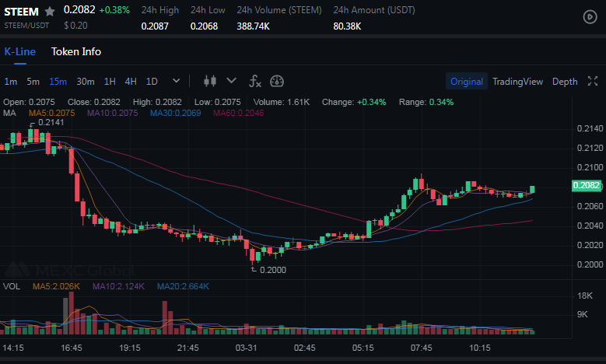Click the VOL indicator label
The width and height of the screenshot is (606, 364).
point(12,286)
